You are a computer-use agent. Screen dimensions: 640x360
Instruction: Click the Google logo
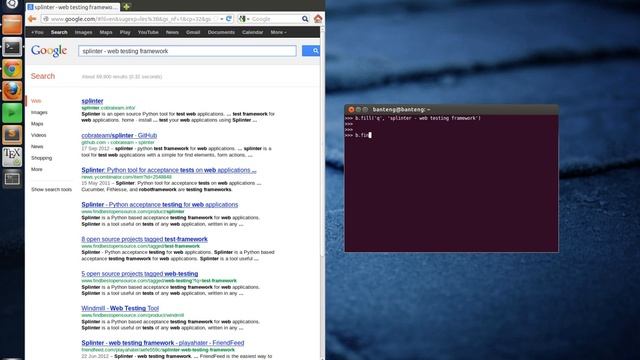pyautogui.click(x=49, y=51)
